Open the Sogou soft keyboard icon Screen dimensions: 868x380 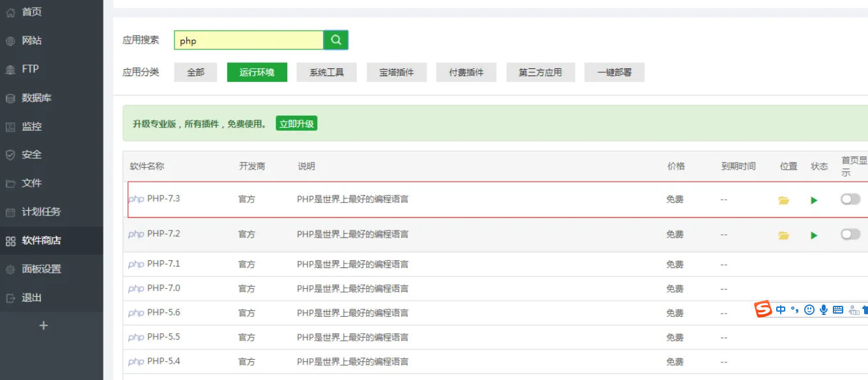point(838,310)
